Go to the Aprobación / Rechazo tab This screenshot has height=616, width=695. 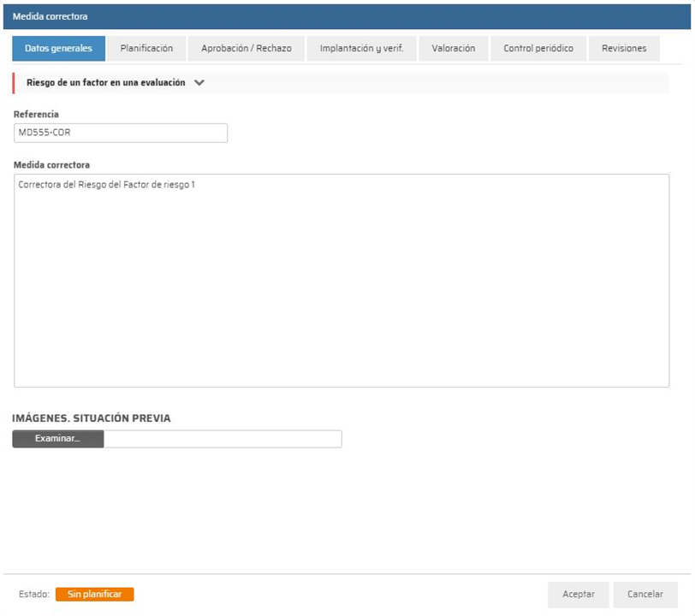(247, 49)
